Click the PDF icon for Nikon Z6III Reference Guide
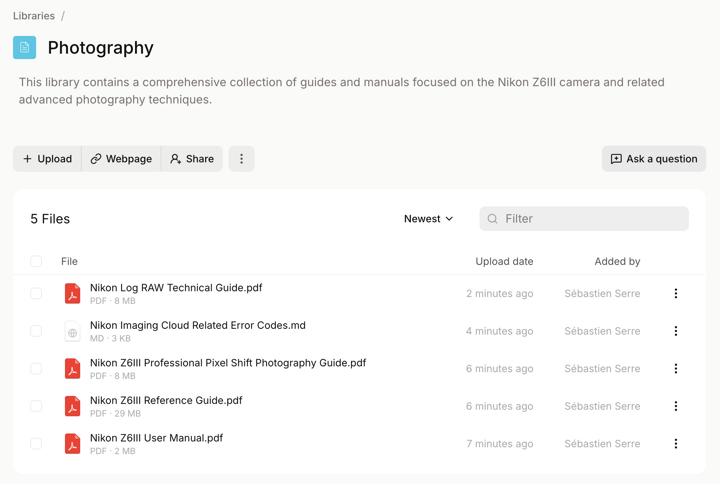Viewport: 720px width, 484px height. coord(73,406)
